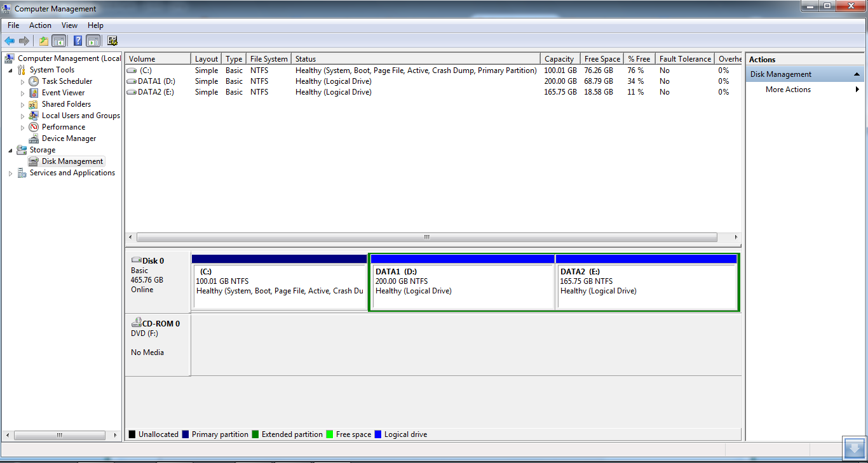Click the drive icon for DATA2 (E:)

tap(132, 92)
